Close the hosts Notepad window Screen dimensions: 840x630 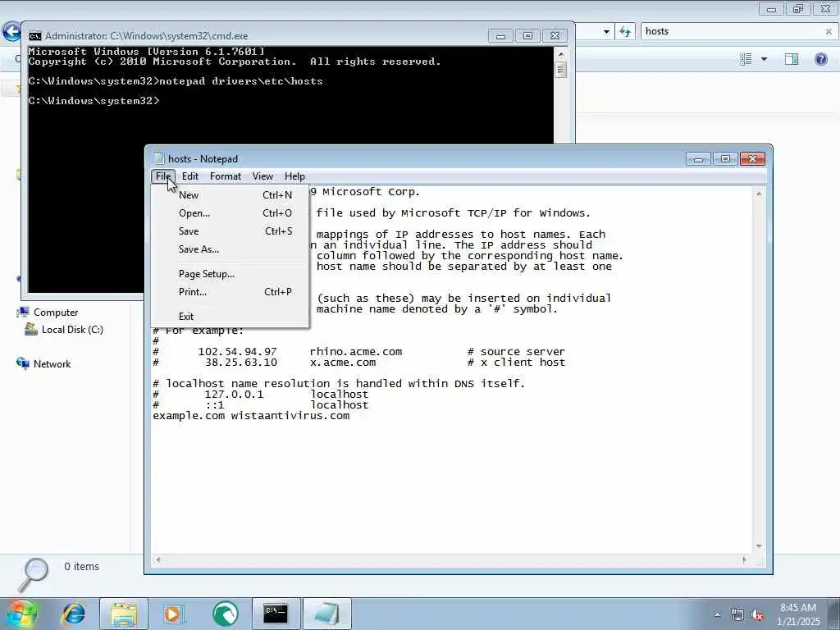pos(753,159)
